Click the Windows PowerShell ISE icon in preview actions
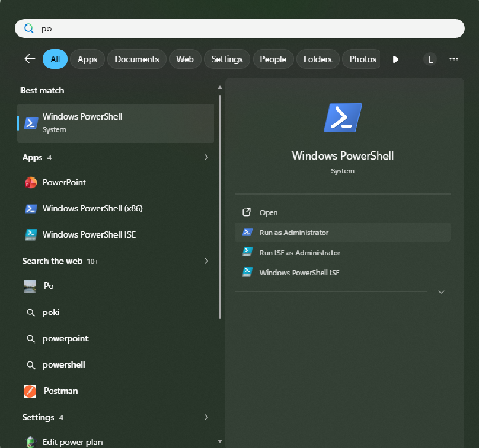The width and height of the screenshot is (479, 448). pos(247,272)
